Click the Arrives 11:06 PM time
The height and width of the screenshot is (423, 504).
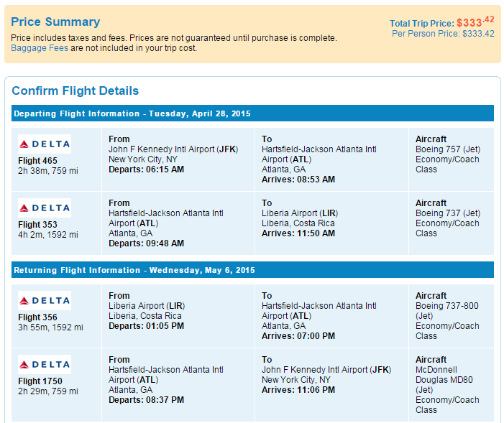(x=298, y=390)
